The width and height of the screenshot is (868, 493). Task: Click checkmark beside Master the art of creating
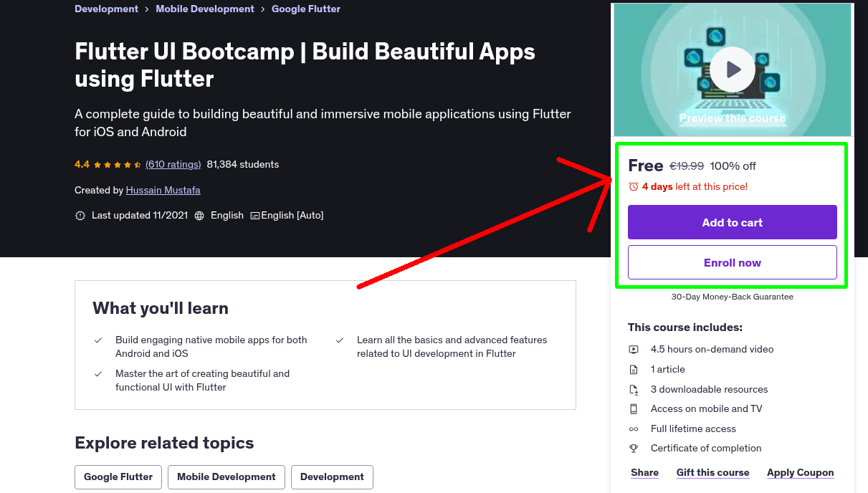(98, 374)
